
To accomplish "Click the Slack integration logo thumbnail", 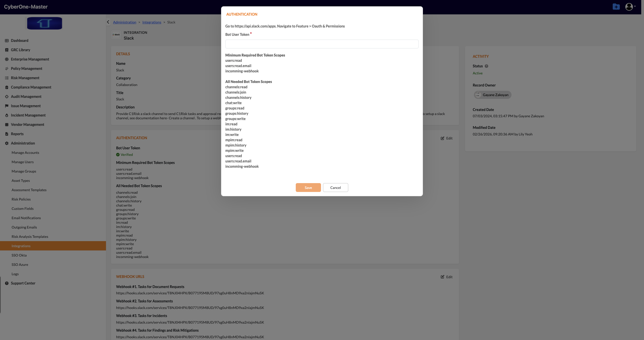I will click(116, 35).
